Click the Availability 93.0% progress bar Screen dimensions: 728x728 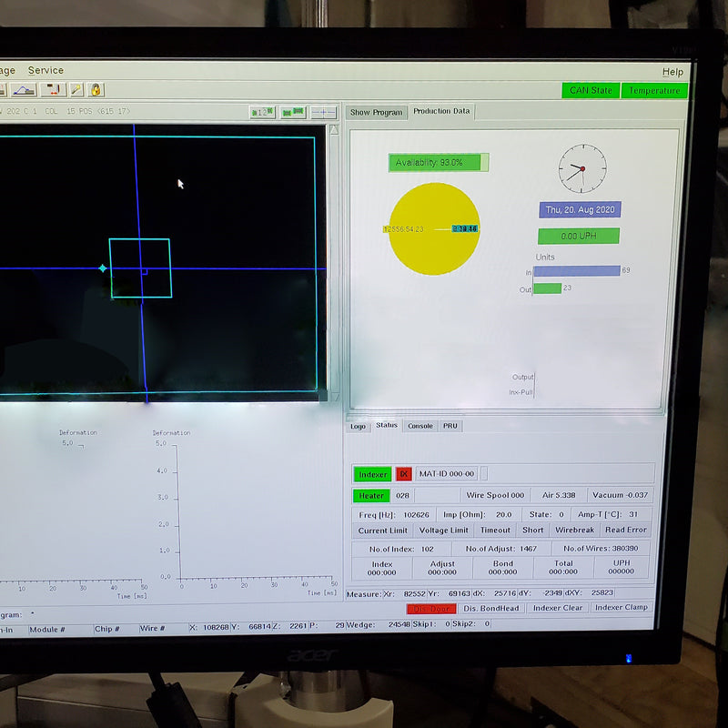tap(439, 163)
